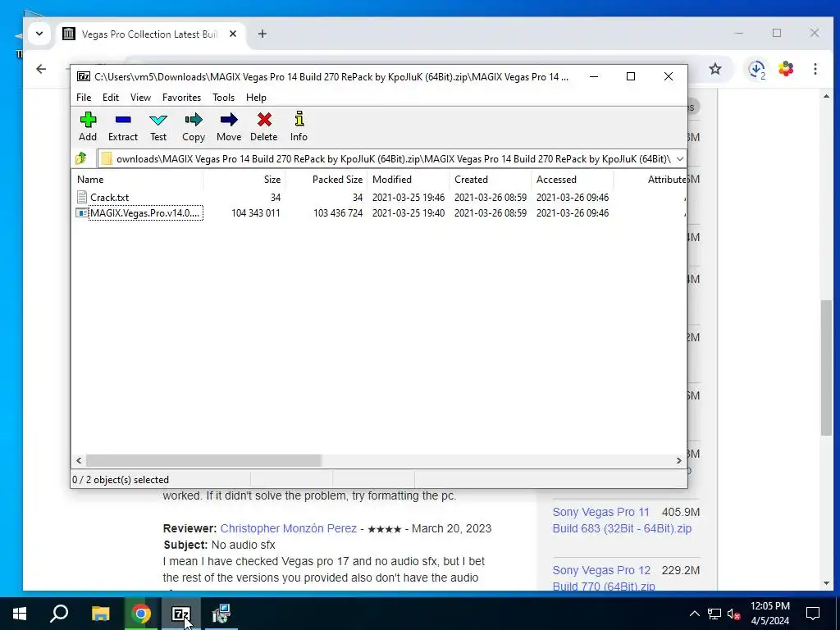Viewport: 840px width, 630px height.
Task: Open the Sony Vegas Pro 11 Build 683 link
Action: point(622,520)
